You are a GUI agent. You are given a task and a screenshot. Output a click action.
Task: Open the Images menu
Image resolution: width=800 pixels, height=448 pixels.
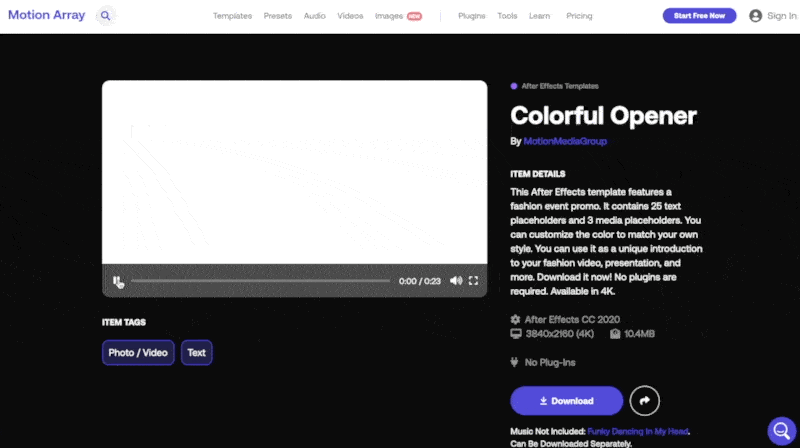pos(389,16)
